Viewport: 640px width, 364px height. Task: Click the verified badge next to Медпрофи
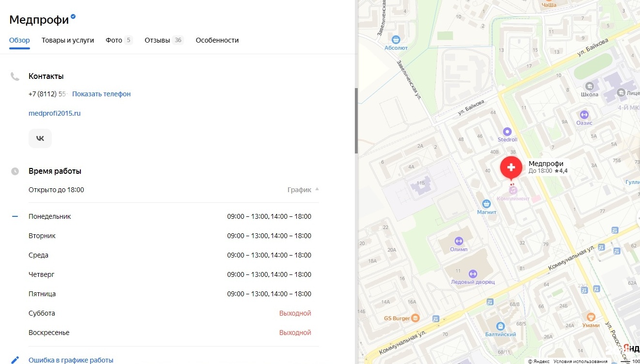(73, 16)
